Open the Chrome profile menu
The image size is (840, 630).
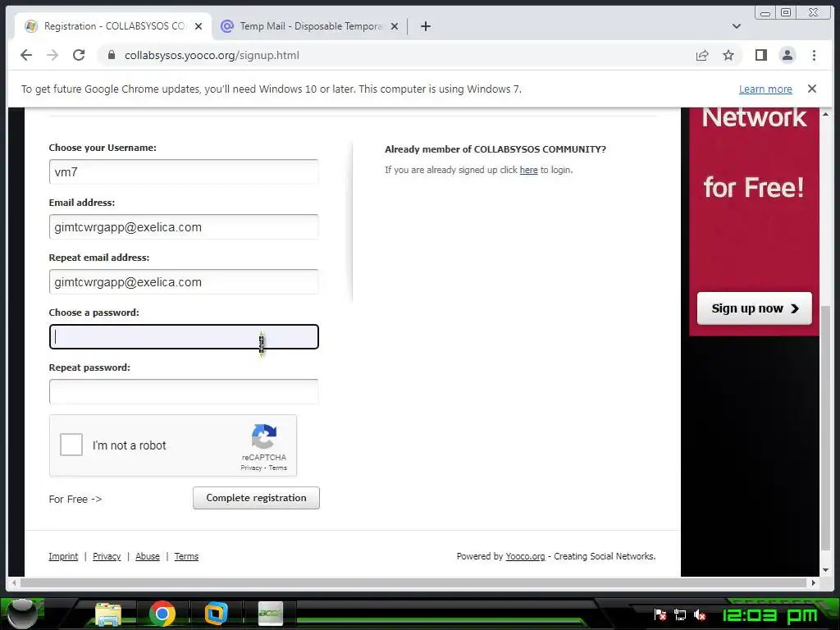[787, 55]
